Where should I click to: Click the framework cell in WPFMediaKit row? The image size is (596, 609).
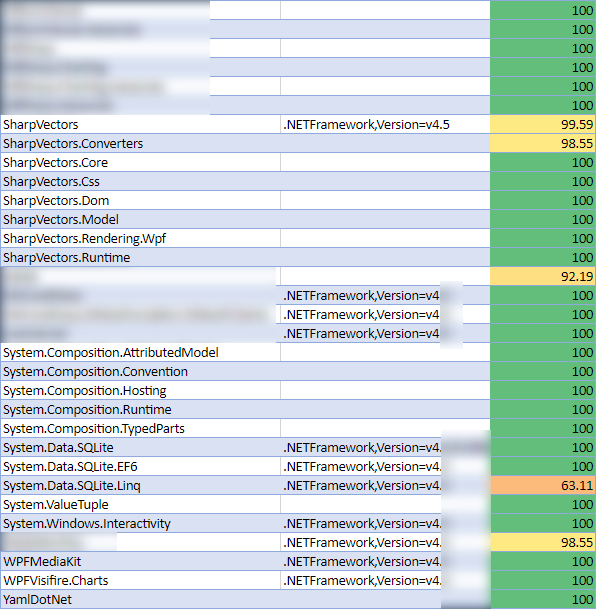point(385,562)
